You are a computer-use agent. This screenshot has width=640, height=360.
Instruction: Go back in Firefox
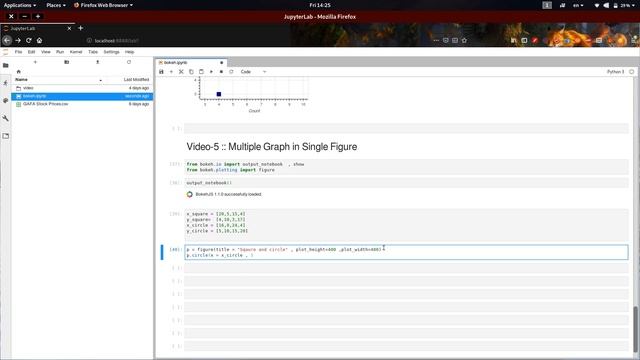point(7,40)
